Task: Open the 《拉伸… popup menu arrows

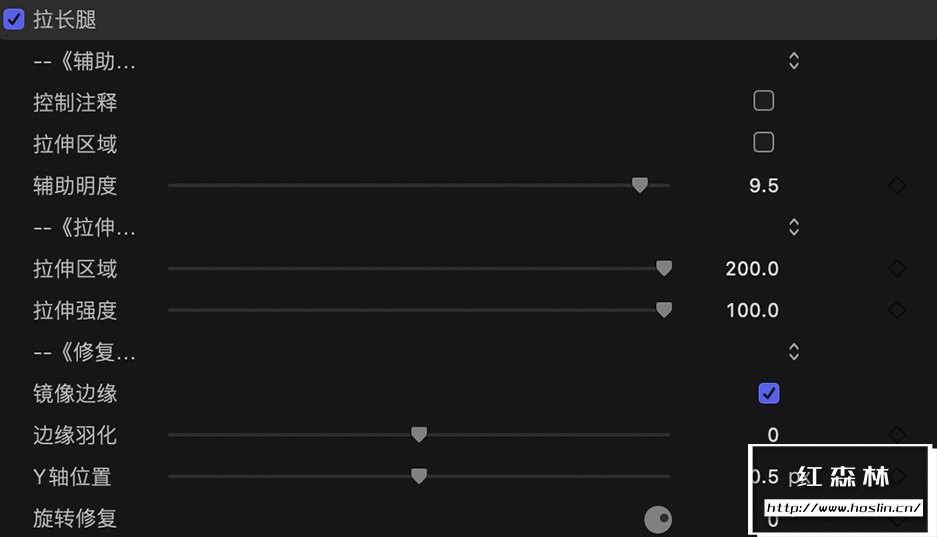Action: tap(794, 227)
